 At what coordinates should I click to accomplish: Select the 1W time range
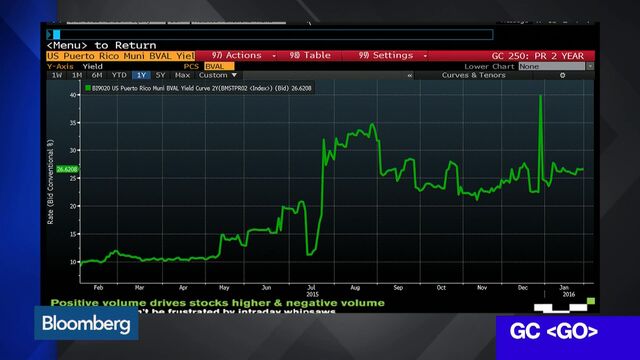click(x=57, y=75)
